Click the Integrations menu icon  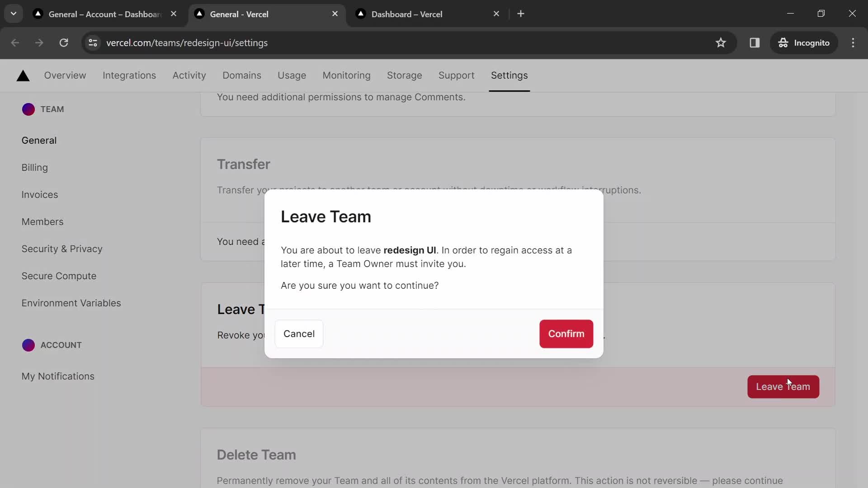129,75
